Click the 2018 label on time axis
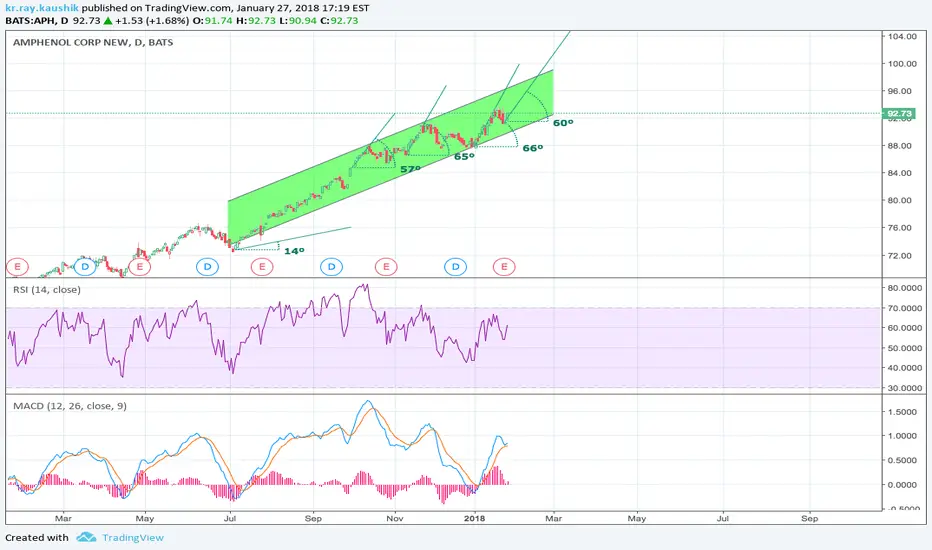Viewport: 932px width, 550px height. point(474,518)
